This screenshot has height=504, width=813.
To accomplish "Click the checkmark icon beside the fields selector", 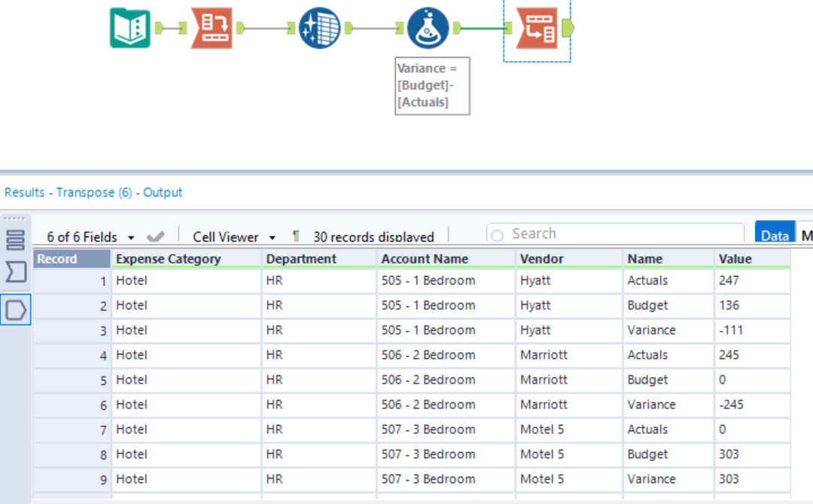I will [x=156, y=235].
